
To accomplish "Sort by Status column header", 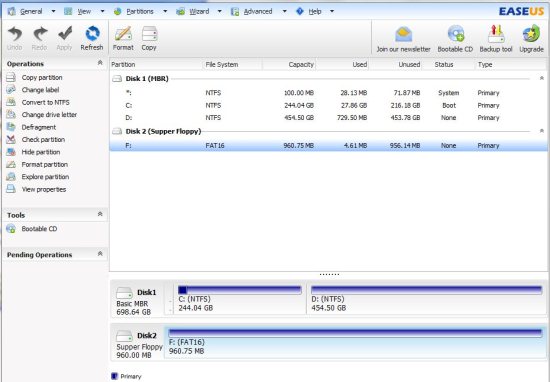I will [449, 65].
